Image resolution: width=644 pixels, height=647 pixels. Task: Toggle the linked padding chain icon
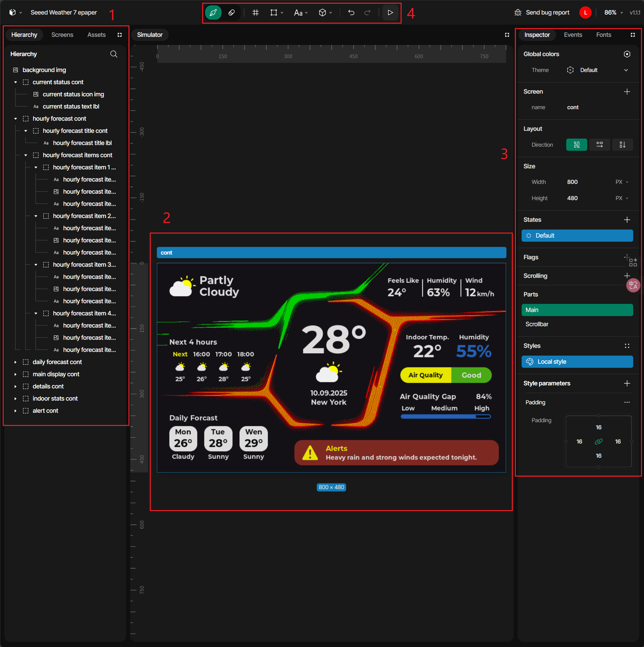click(x=598, y=441)
